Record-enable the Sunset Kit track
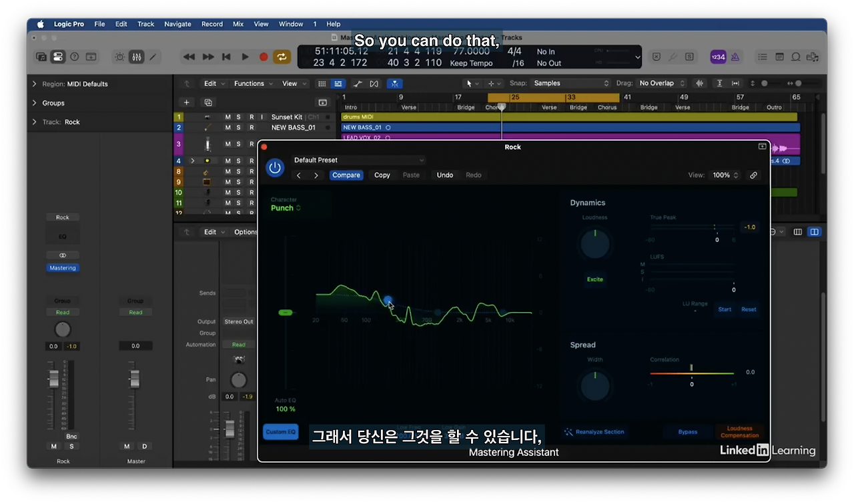Screen dimensions: 854x504 252,117
